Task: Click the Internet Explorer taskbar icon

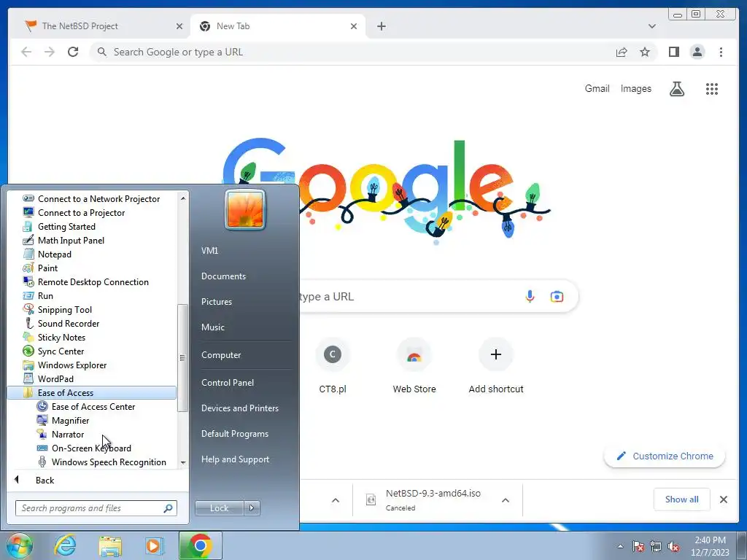Action: click(x=66, y=545)
